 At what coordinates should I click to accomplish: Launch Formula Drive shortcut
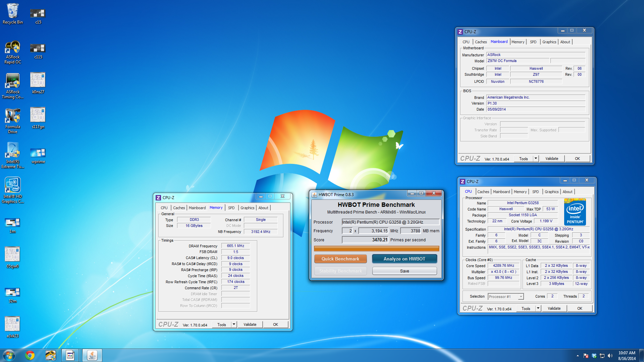[x=13, y=121]
